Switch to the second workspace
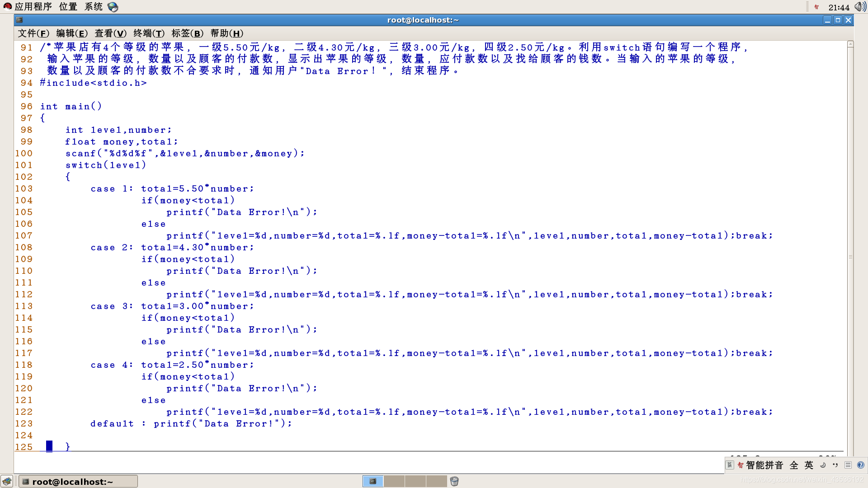868x488 pixels. 394,481
